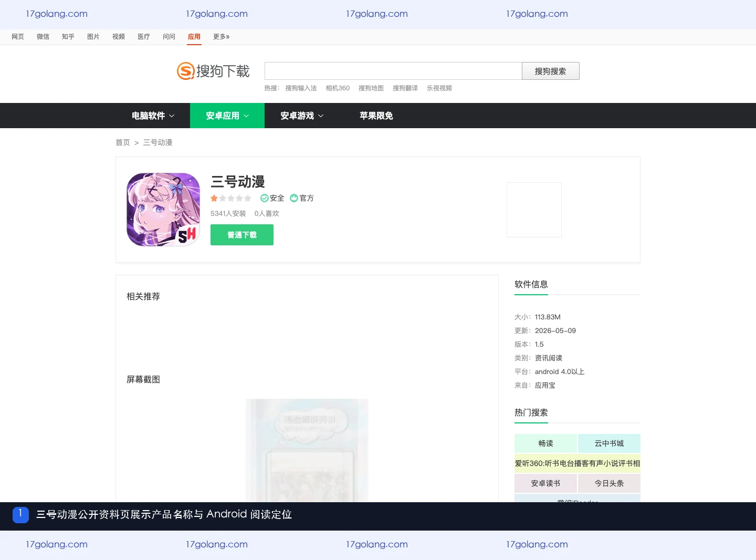The image size is (756, 560).
Task: Click hot search 搜狗输入法 link
Action: pyautogui.click(x=301, y=88)
